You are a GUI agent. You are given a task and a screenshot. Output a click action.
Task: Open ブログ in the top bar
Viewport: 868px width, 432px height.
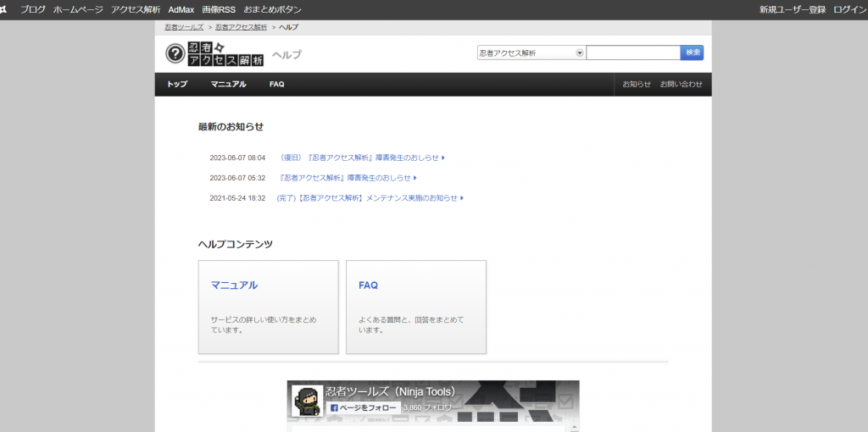[33, 9]
